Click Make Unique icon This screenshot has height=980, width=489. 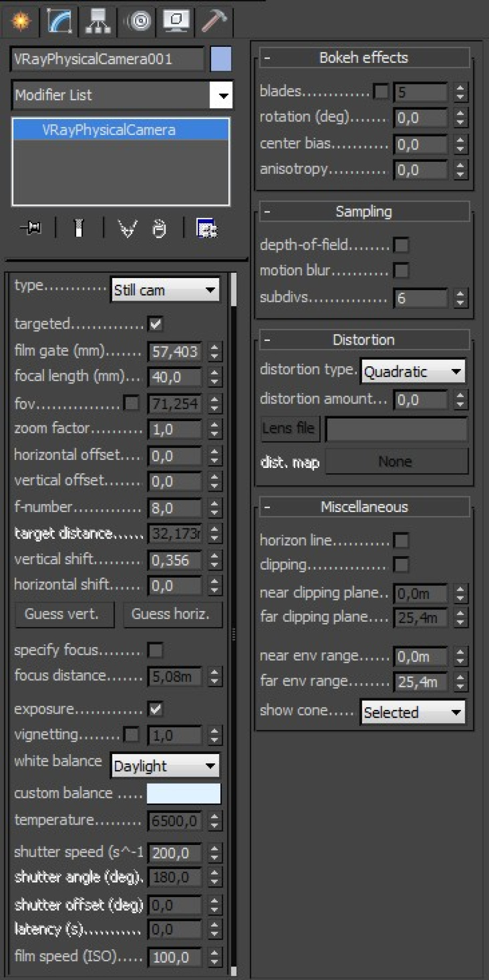point(127,228)
